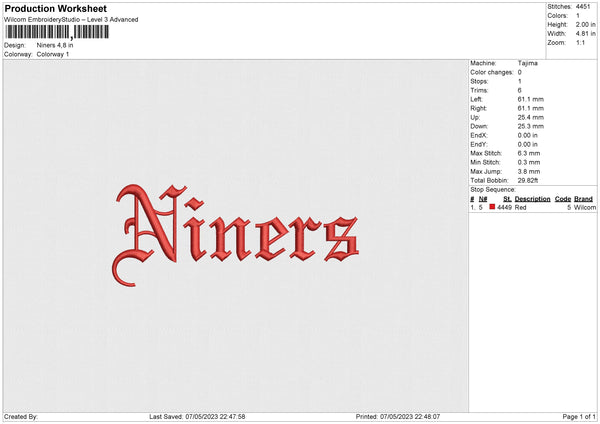The width and height of the screenshot is (600, 424).
Task: Click the "Right:" measurement label
Action: pos(478,108)
